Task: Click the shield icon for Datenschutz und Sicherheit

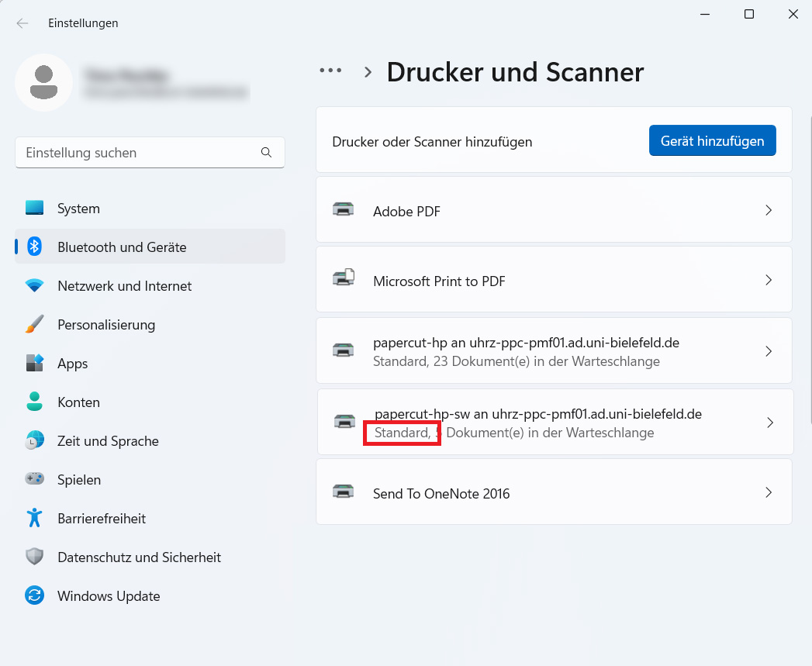Action: click(x=35, y=557)
